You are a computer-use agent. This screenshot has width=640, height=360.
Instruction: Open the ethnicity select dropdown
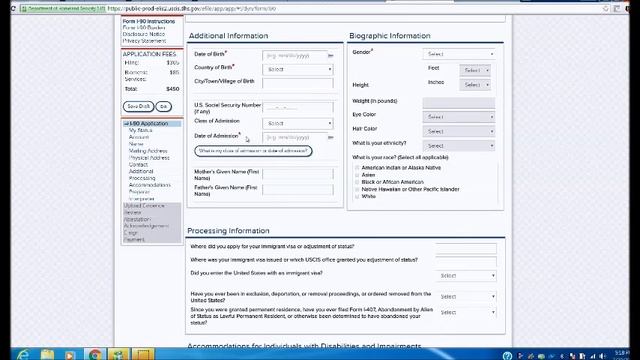(459, 146)
